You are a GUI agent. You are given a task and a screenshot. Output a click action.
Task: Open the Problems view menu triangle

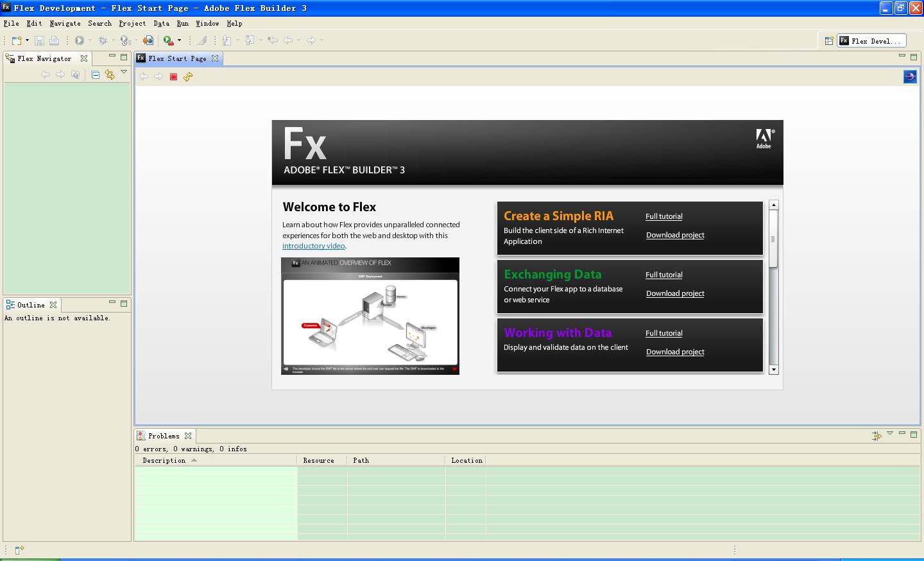pyautogui.click(x=890, y=433)
